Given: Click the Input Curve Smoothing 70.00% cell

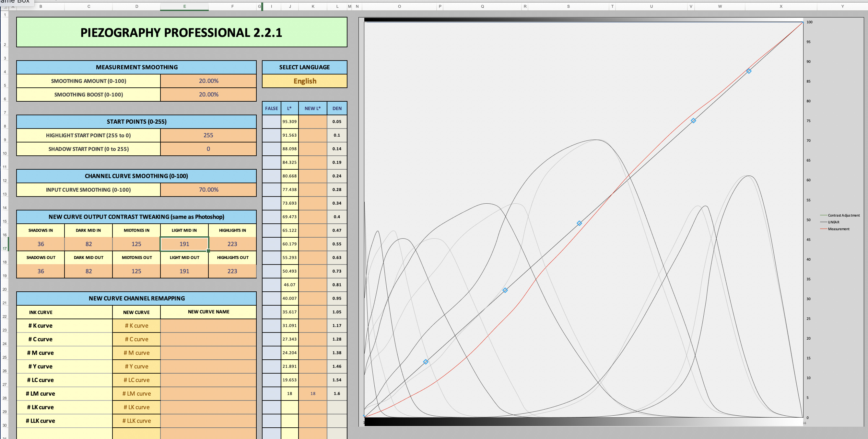Looking at the screenshot, I should 208,190.
